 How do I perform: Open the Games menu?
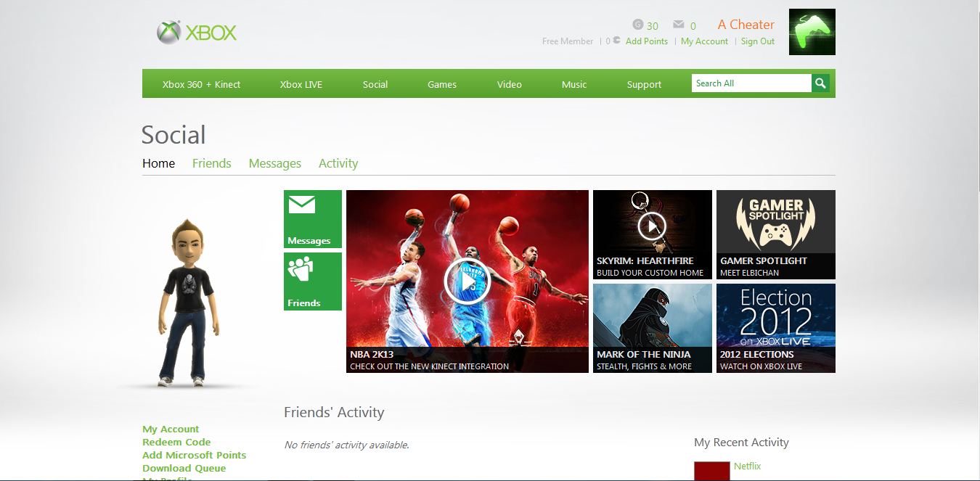point(442,84)
